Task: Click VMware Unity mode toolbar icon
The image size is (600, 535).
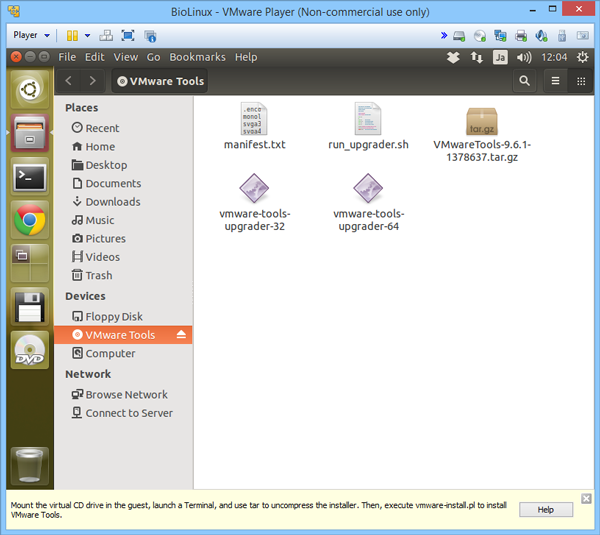Action: (x=150, y=36)
